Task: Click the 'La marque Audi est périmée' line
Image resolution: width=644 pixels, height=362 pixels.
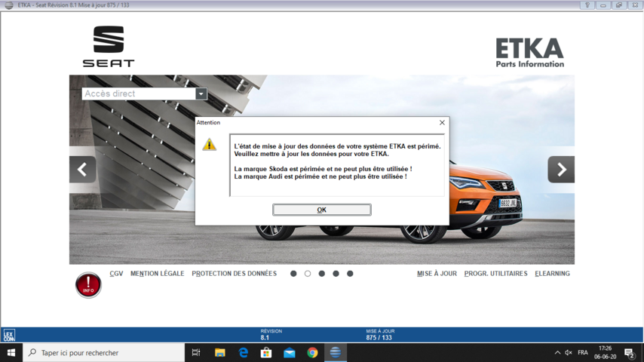Action: pyautogui.click(x=320, y=176)
